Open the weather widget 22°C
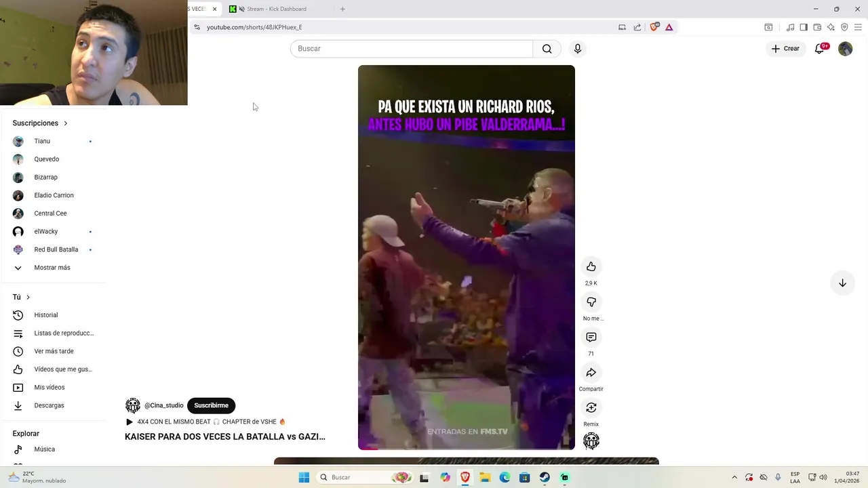 [37, 477]
